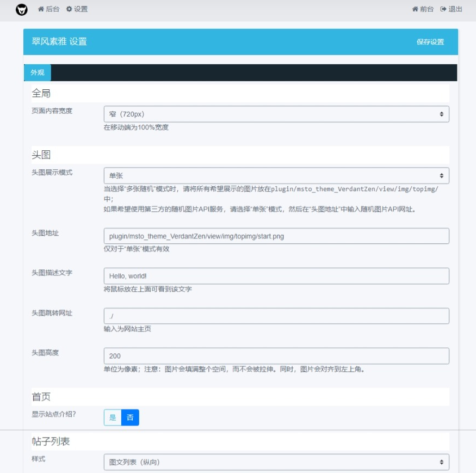
Task: Open the 页面内容宽度 width dropdown
Action: [277, 114]
